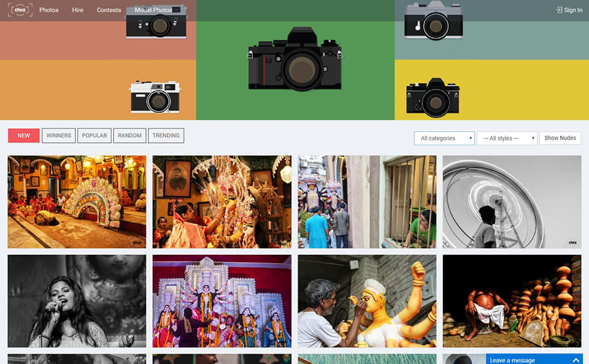
Task: Expand the Leave a message chat chevron
Action: point(576,360)
